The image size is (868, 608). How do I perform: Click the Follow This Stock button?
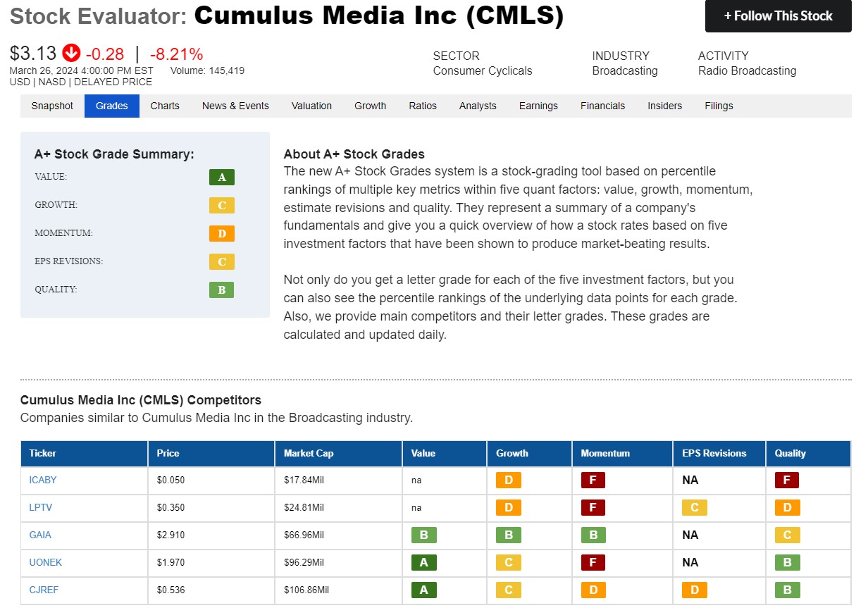pyautogui.click(x=778, y=15)
